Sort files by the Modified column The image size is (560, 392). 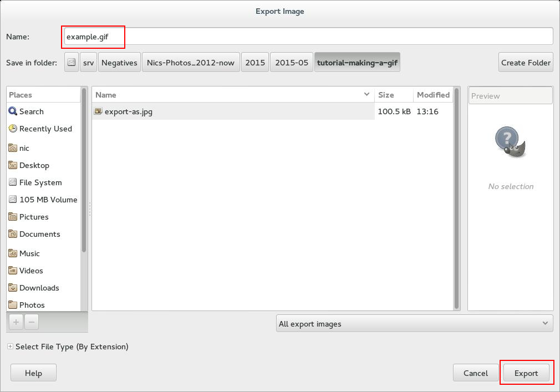click(432, 95)
